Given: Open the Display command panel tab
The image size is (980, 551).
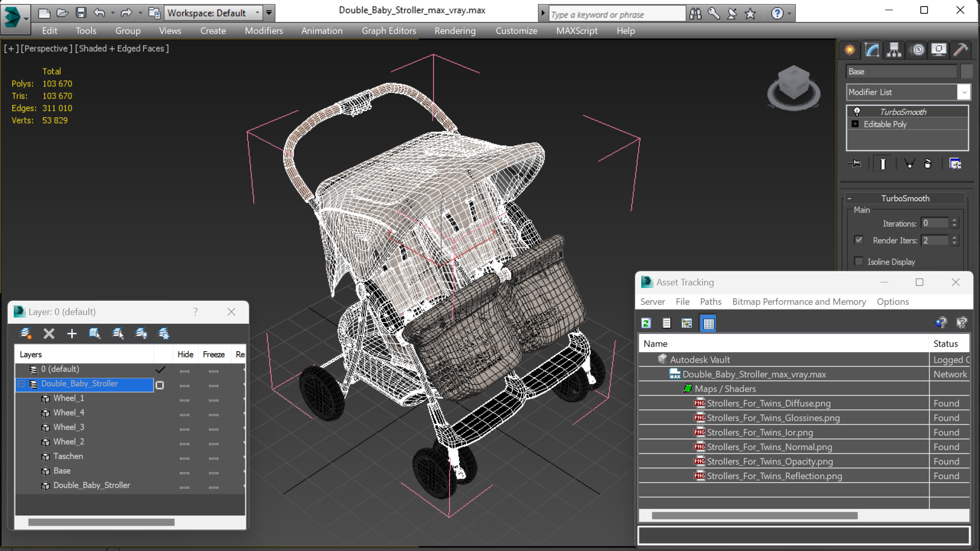Looking at the screenshot, I should (x=939, y=49).
